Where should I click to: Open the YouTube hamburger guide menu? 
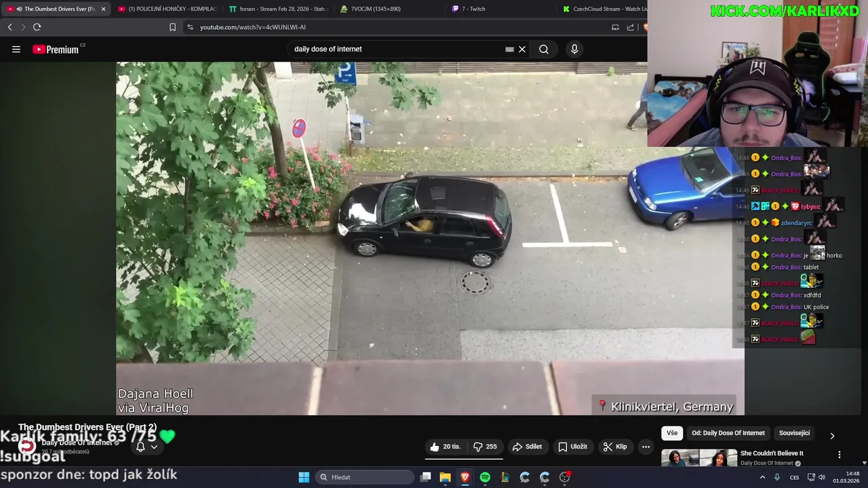[x=16, y=49]
